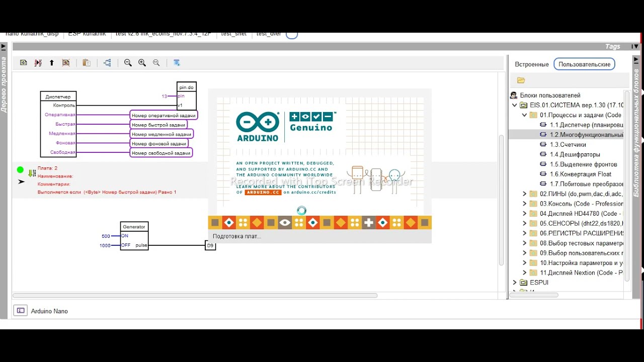The height and width of the screenshot is (362, 644).
Task: Click the user avatar icon next to Блоки пользователей
Action: pos(514,95)
